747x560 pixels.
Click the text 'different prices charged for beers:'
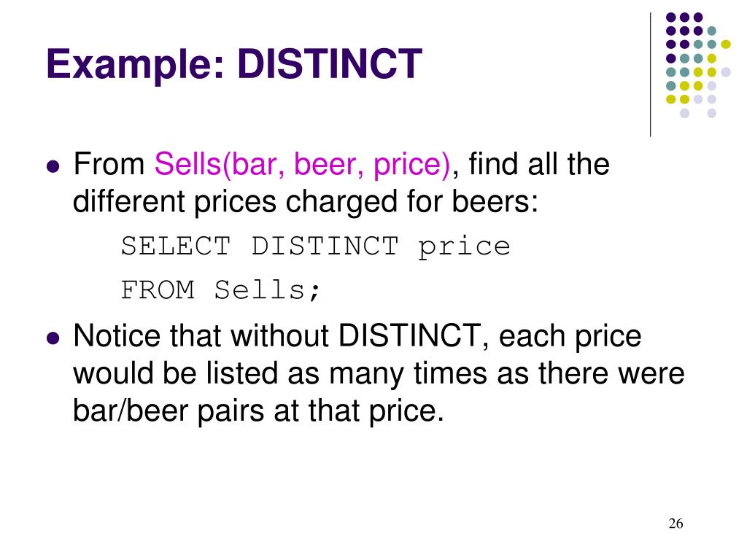[x=306, y=202]
